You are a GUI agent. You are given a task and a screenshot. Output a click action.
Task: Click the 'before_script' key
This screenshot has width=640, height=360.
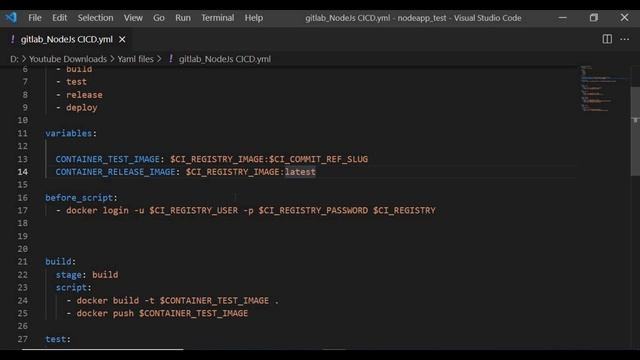pos(79,198)
